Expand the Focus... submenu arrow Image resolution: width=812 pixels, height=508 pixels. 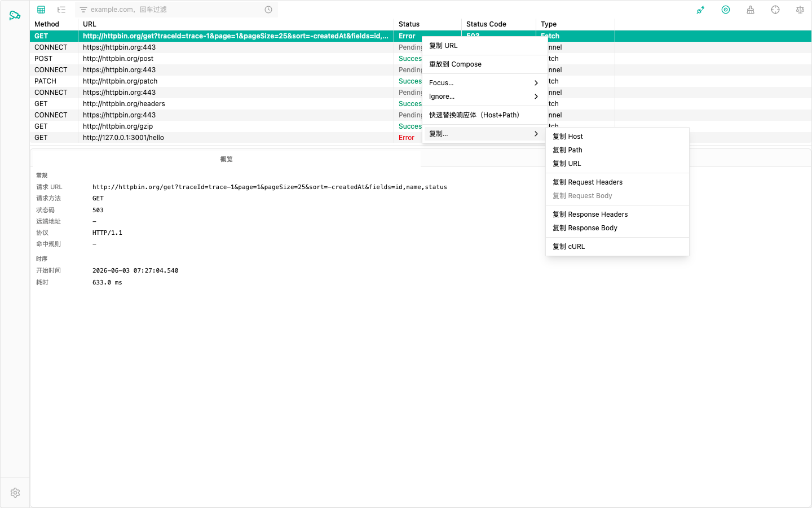pos(536,83)
